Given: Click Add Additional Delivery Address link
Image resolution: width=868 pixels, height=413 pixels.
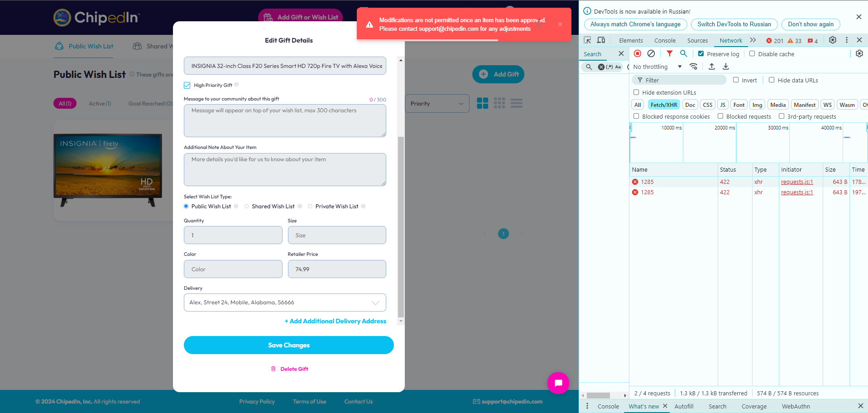Looking at the screenshot, I should pos(335,321).
